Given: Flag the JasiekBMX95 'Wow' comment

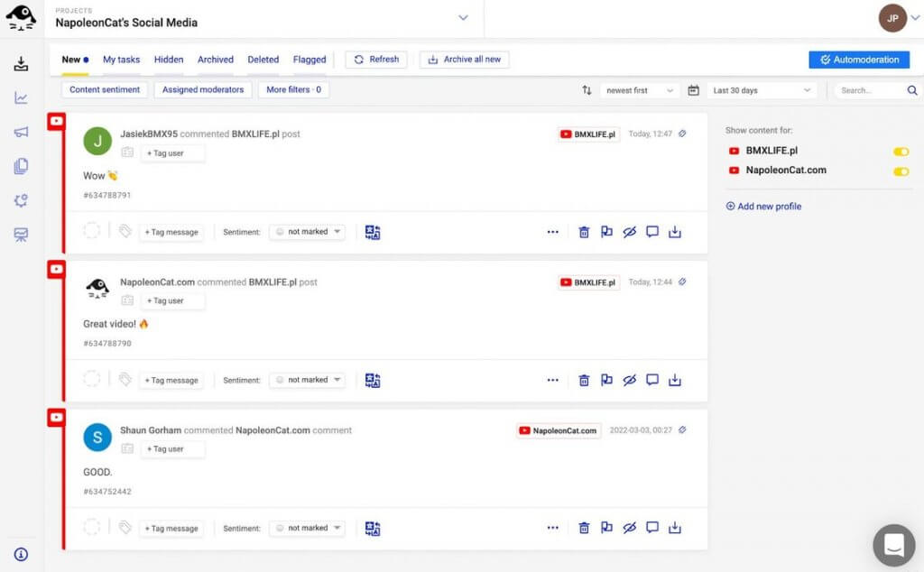Looking at the screenshot, I should click(x=606, y=232).
